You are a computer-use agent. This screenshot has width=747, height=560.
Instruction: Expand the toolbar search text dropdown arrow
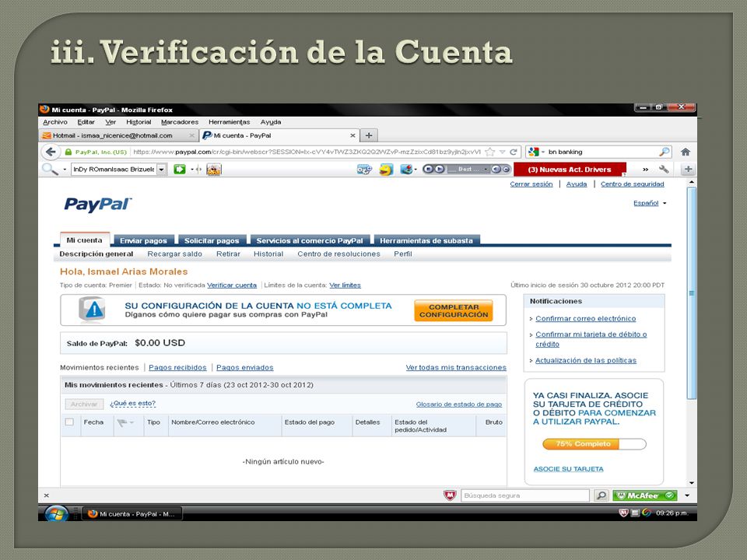162,169
